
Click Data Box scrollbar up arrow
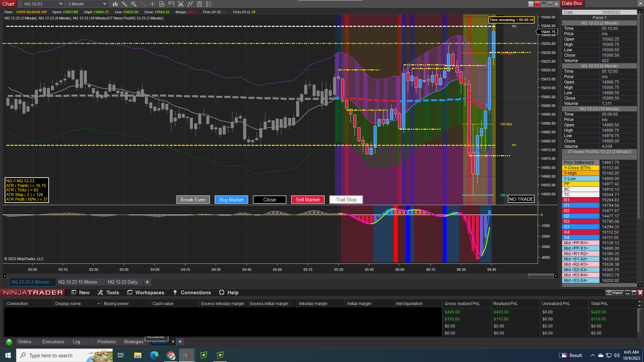pyautogui.click(x=640, y=11)
